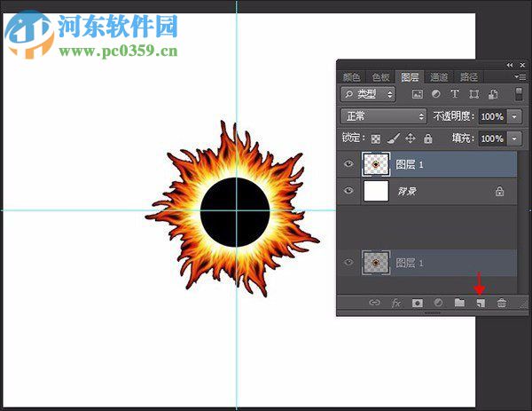
Task: Lock image pixels brush icon
Action: [x=393, y=138]
